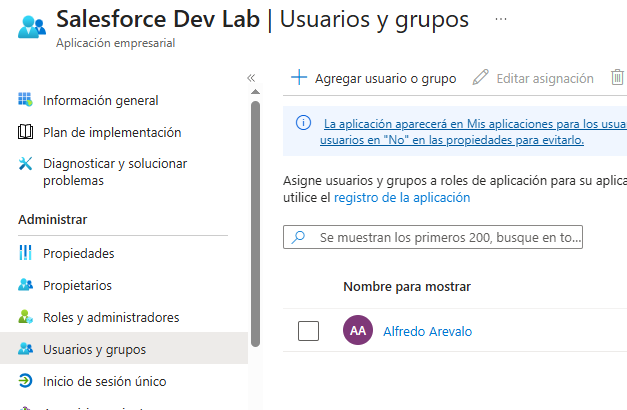Open Propietarios
Viewport: 627px width, 410px height.
pos(77,285)
